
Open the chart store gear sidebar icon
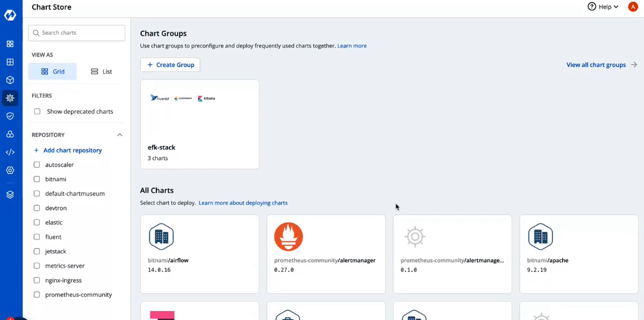click(10, 98)
